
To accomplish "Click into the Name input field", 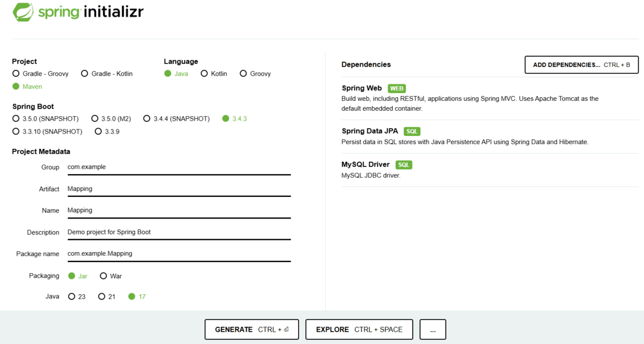I will (x=179, y=210).
